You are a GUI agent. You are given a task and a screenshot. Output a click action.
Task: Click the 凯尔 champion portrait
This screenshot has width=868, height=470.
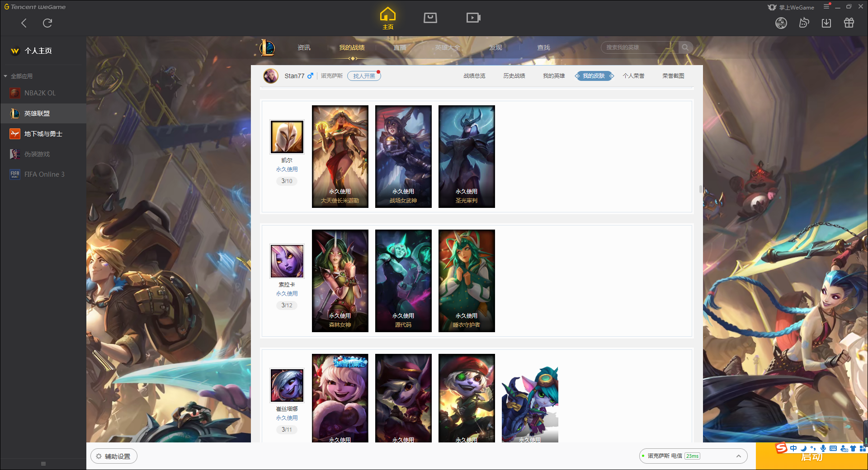pos(287,137)
